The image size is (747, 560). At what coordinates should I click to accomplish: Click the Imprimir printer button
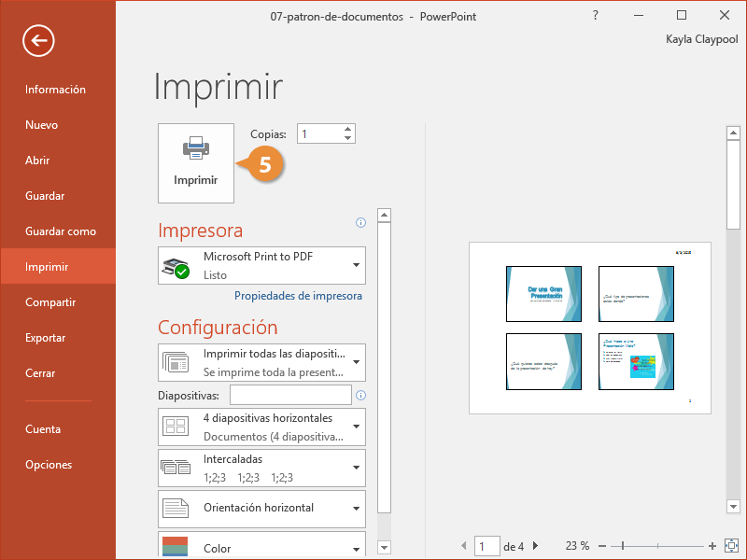click(195, 162)
